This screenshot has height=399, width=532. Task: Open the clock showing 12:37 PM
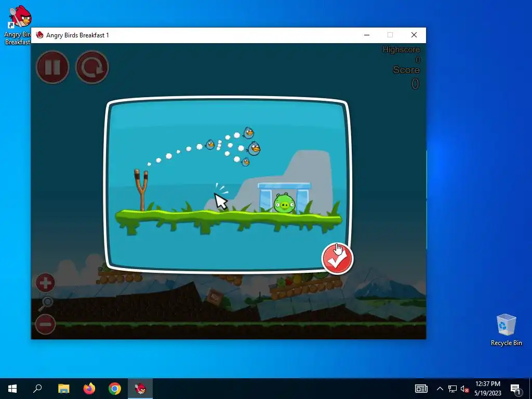click(x=487, y=389)
